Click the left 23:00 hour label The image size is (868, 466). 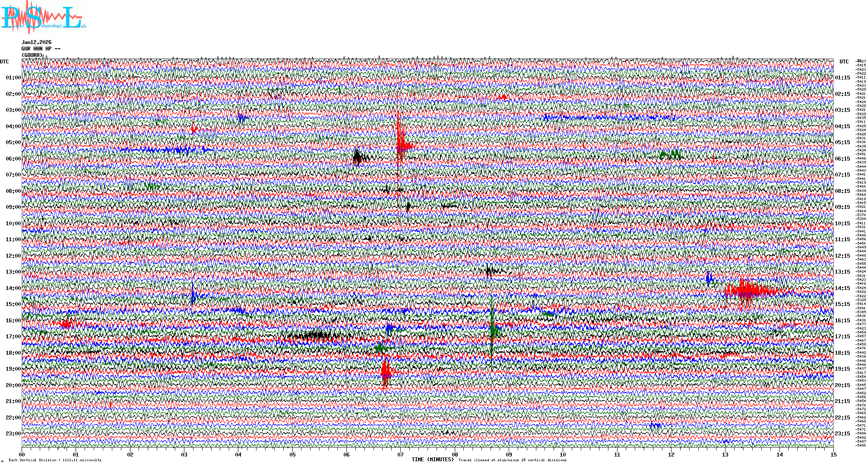13,434
